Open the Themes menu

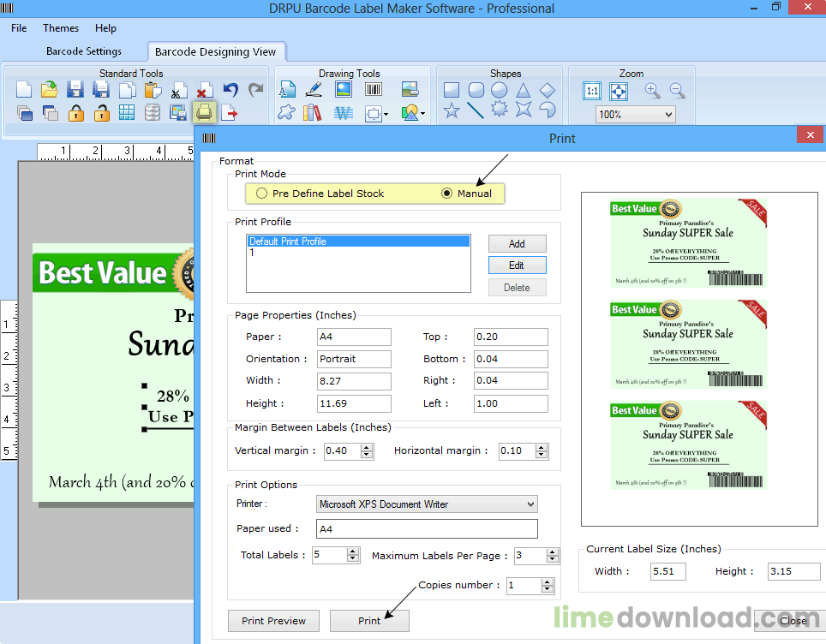[61, 28]
